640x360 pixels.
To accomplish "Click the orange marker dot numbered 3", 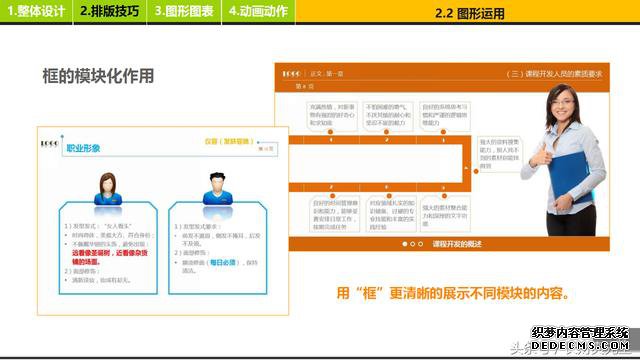I will 443,132.
